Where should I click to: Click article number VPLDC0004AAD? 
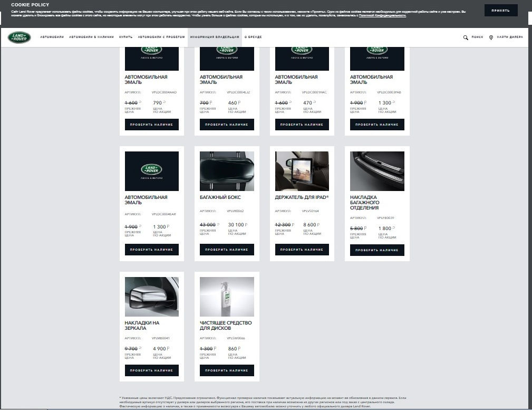164,92
